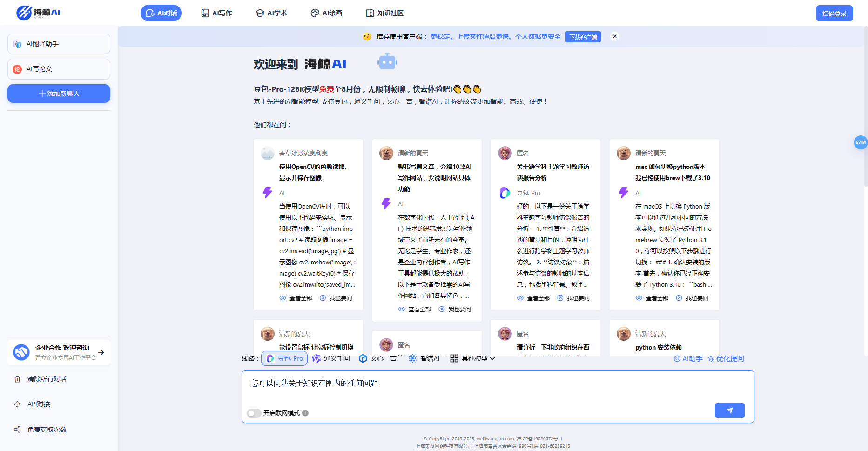Select 文心一言 model line

coord(377,358)
